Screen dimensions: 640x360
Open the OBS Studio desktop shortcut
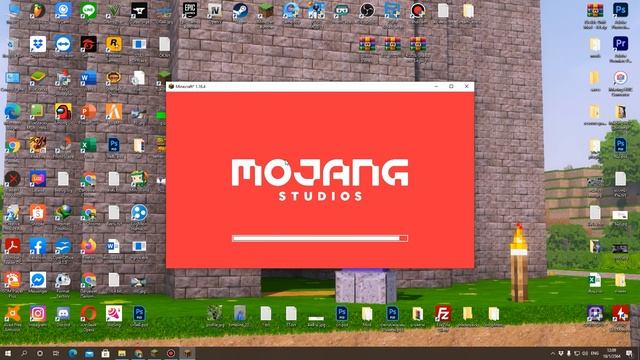tap(367, 10)
